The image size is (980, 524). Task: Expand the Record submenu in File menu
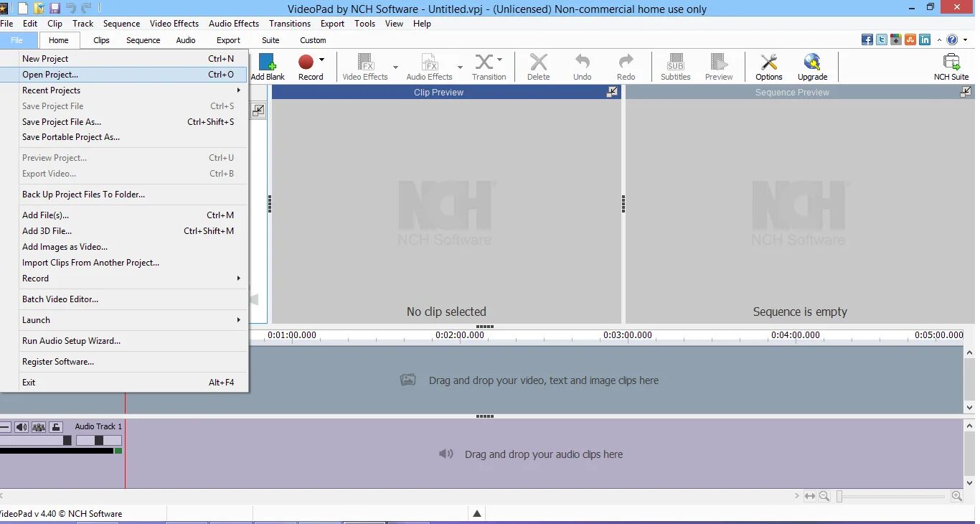pyautogui.click(x=239, y=279)
